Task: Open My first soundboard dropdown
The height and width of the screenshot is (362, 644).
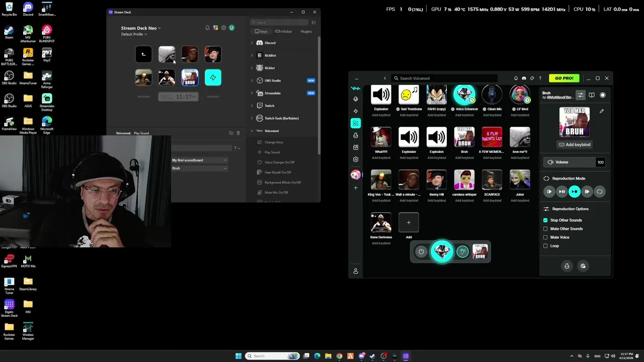Action: (199, 160)
